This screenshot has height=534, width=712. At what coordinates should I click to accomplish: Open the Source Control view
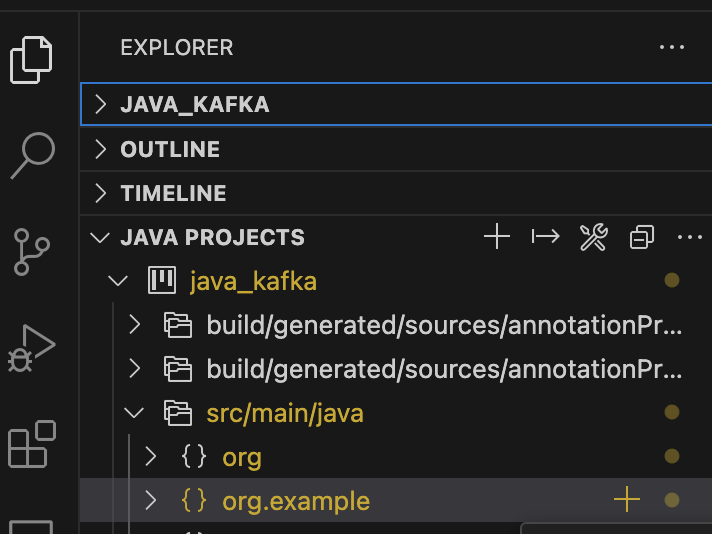(31, 252)
